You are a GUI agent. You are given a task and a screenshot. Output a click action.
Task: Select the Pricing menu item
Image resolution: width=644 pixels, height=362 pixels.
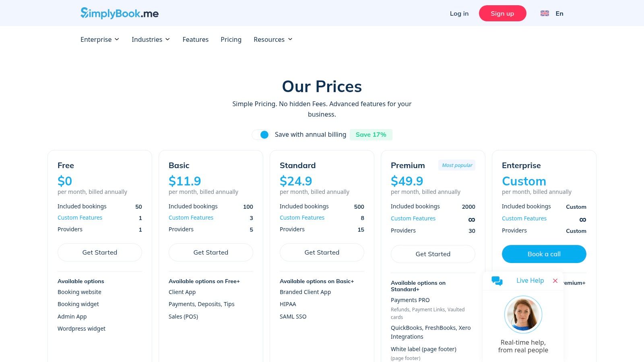pyautogui.click(x=231, y=39)
